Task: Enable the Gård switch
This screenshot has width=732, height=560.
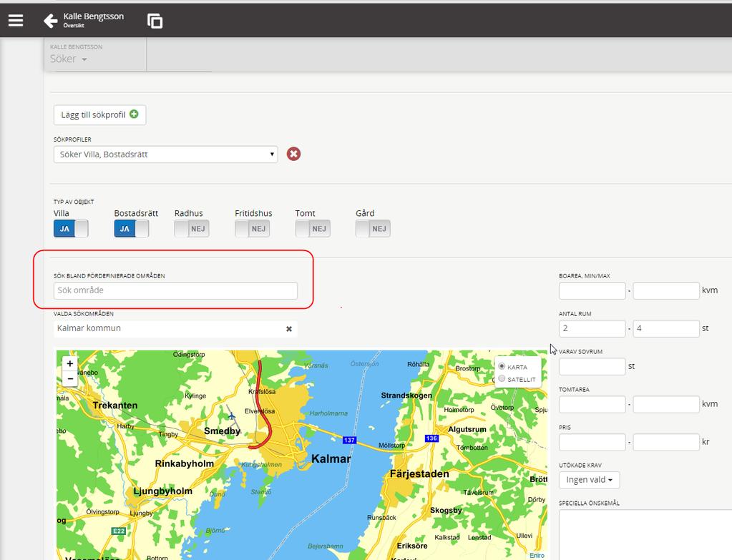Action: click(373, 229)
